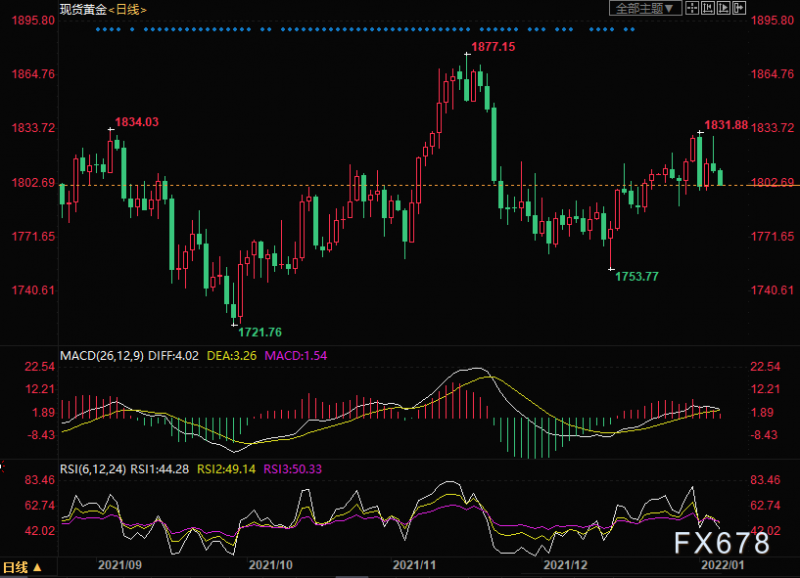Open MACD(26,12,9) indicator settings label

pos(102,356)
